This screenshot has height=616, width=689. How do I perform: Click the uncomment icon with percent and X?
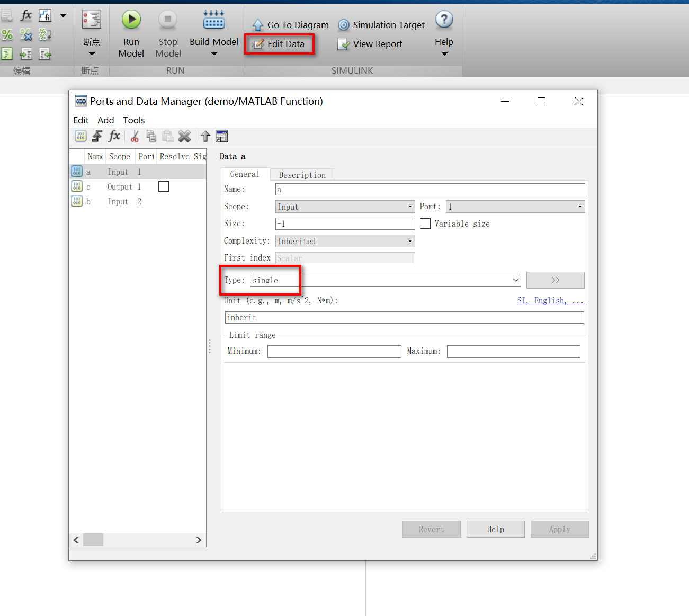[x=26, y=35]
